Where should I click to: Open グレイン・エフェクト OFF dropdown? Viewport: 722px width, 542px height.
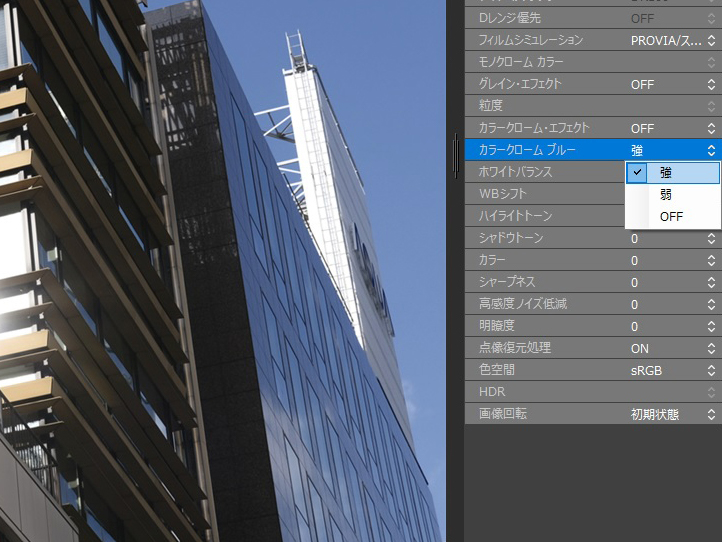click(x=711, y=84)
